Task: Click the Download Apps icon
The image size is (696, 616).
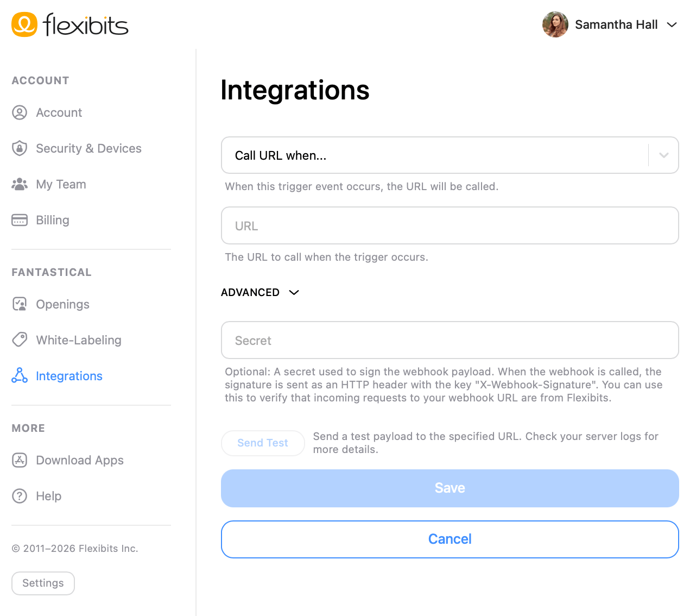Action: pos(20,460)
